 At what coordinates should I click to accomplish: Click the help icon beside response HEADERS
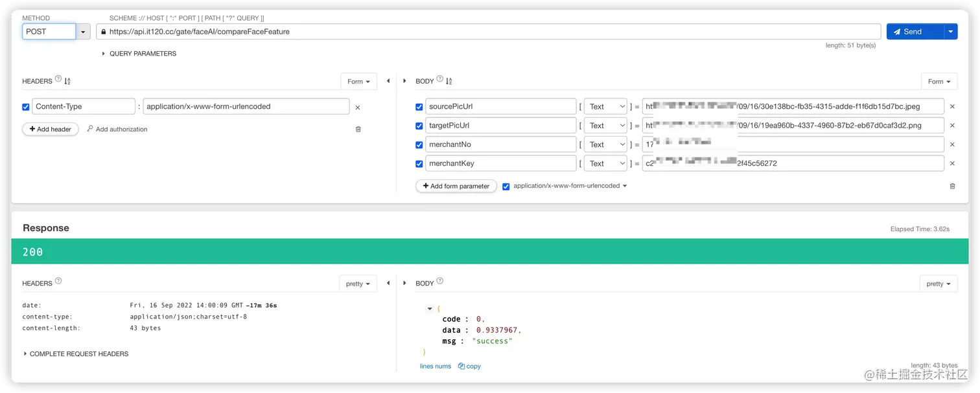(x=58, y=281)
